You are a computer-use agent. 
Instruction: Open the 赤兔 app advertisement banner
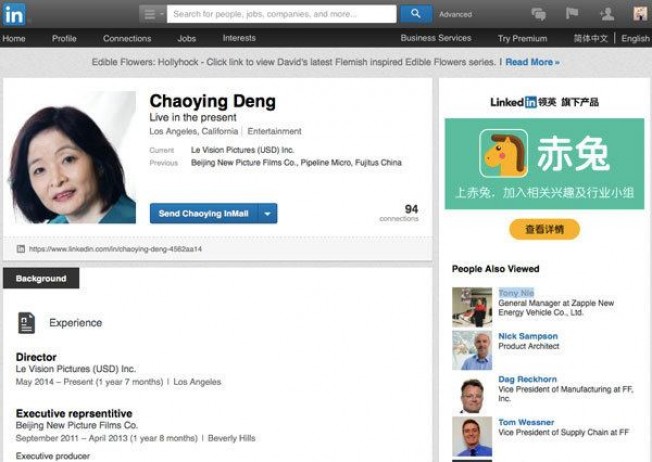point(544,163)
